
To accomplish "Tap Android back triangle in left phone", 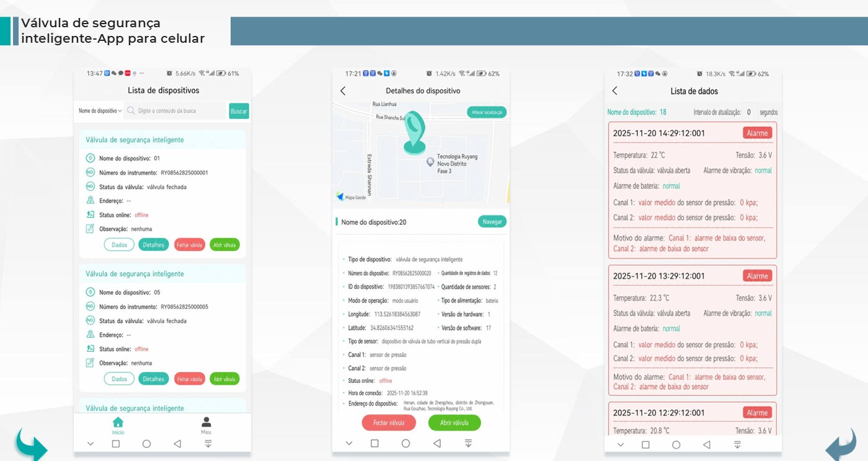I will [177, 444].
